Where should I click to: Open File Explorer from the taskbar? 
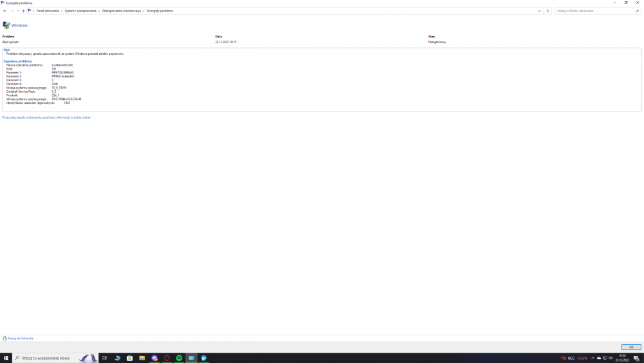coord(142,358)
